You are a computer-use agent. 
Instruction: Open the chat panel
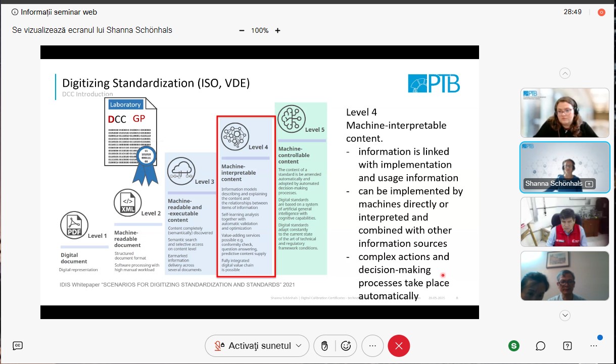(x=541, y=346)
